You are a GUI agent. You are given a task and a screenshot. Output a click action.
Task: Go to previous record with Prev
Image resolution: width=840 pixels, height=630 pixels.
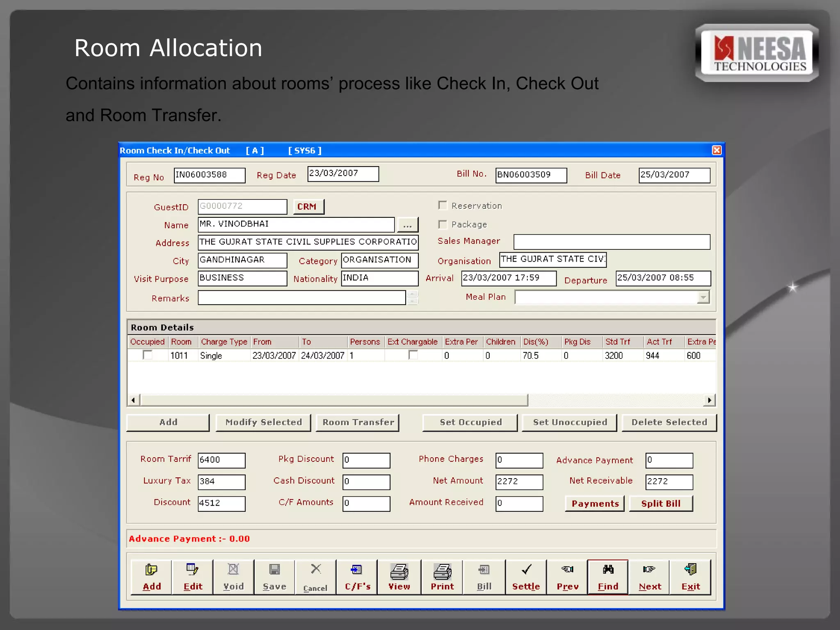567,577
